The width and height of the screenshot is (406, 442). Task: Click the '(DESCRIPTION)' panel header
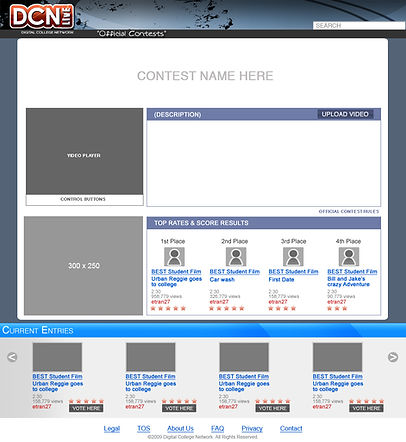[177, 114]
